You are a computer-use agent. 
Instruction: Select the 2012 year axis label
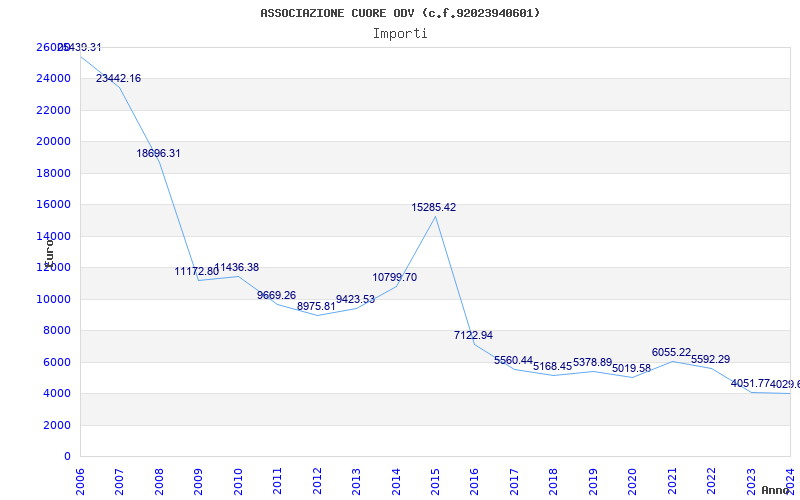(x=317, y=482)
